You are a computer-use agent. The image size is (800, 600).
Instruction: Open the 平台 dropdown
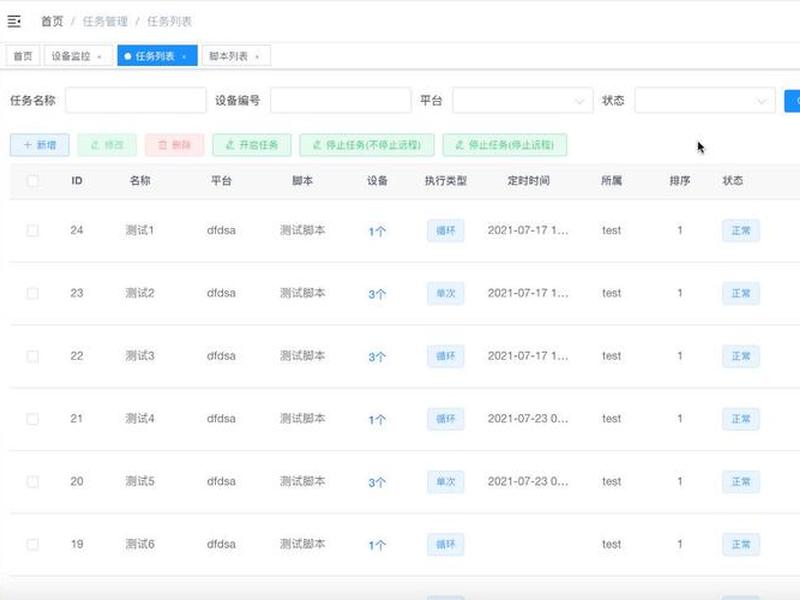click(x=522, y=100)
